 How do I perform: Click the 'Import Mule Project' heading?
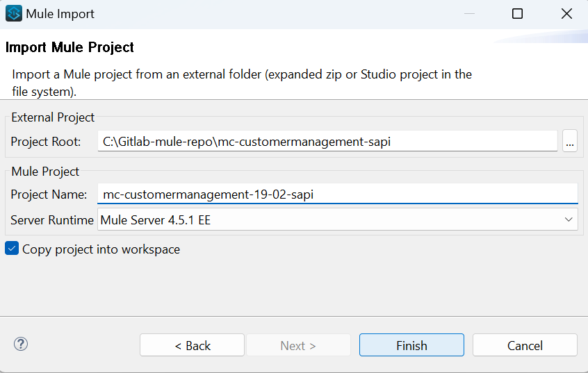pos(70,47)
